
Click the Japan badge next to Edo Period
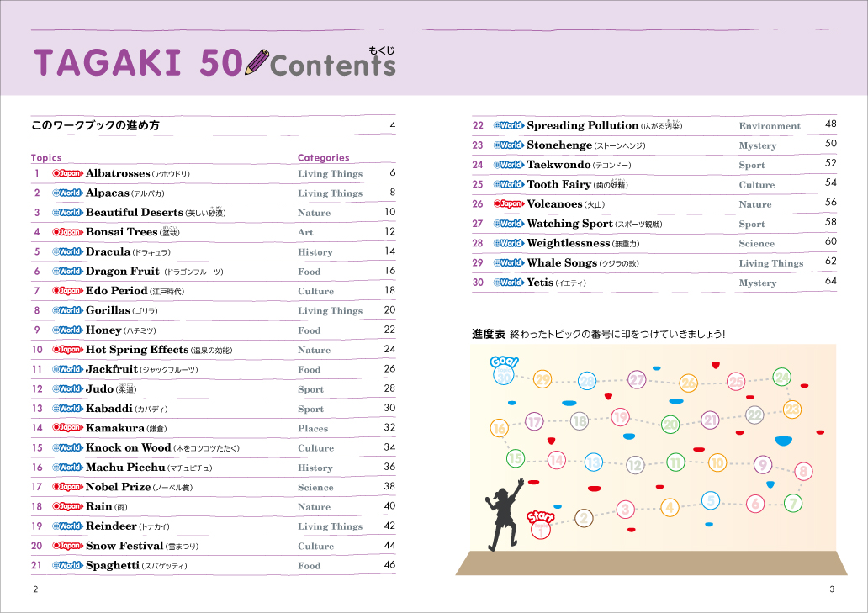pyautogui.click(x=67, y=291)
